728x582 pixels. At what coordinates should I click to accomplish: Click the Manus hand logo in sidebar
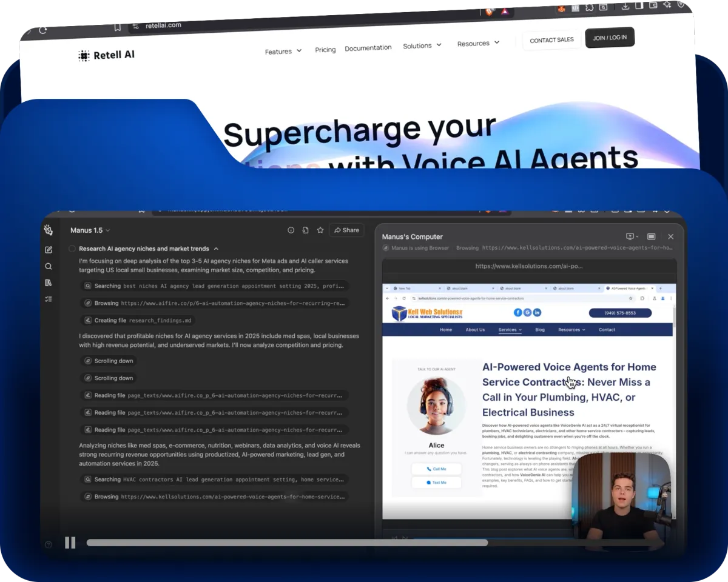[49, 230]
